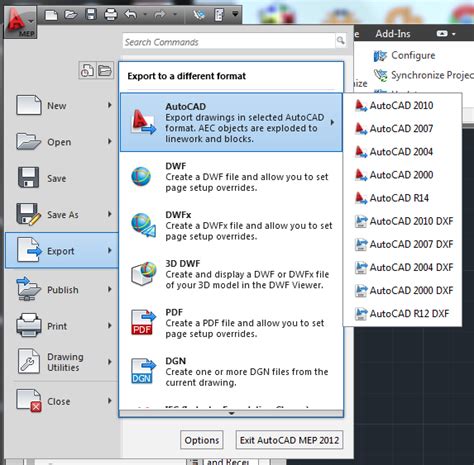The height and width of the screenshot is (465, 474).
Task: Choose the 3D DWF export option
Action: click(231, 274)
